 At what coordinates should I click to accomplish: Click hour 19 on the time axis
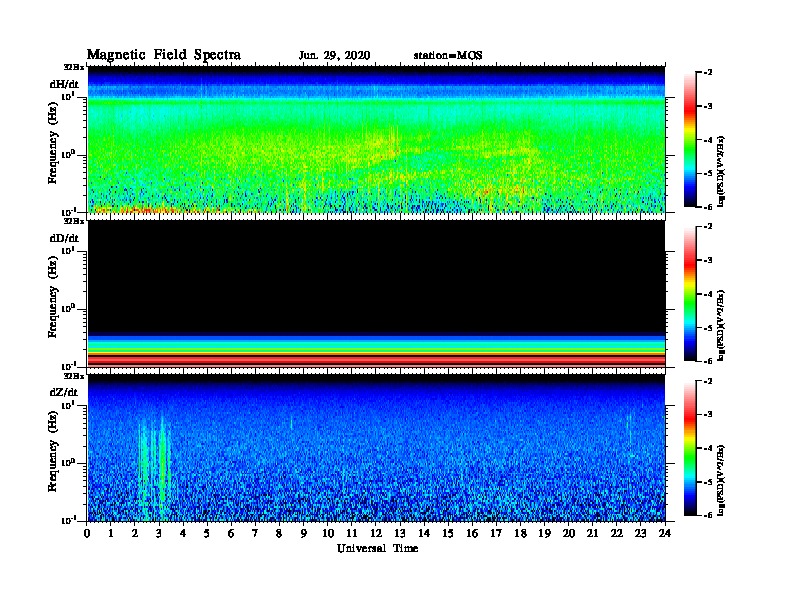pyautogui.click(x=544, y=533)
